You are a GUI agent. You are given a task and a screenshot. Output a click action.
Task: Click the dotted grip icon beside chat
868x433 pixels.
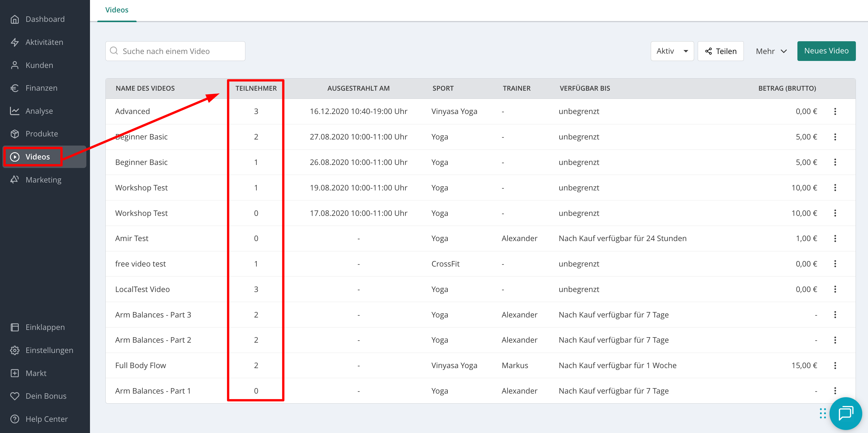[823, 413]
